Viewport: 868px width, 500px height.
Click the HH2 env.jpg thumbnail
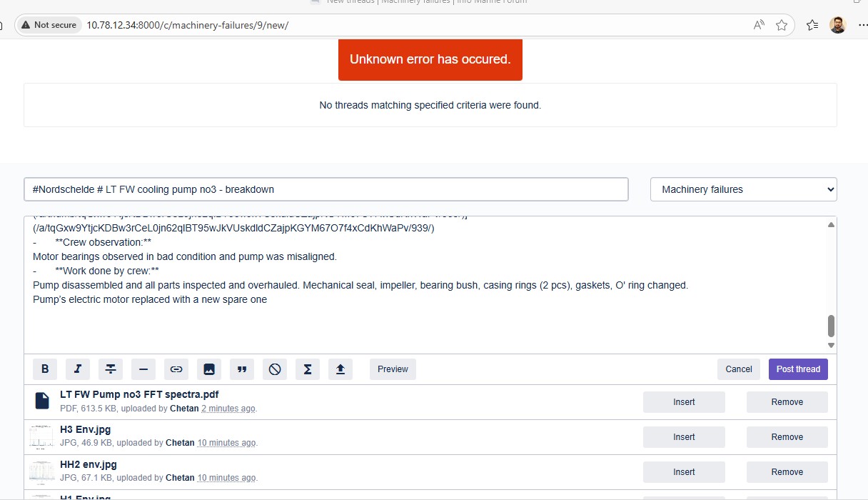(x=41, y=472)
